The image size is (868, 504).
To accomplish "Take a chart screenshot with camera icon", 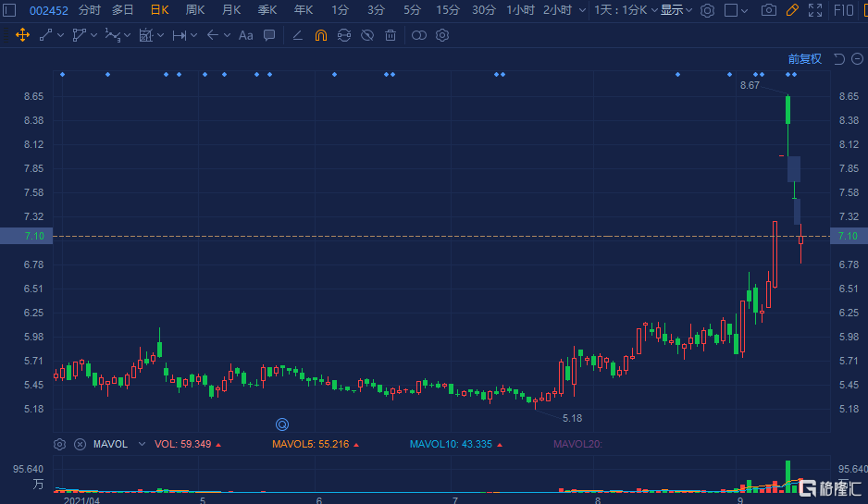I will 768,10.
